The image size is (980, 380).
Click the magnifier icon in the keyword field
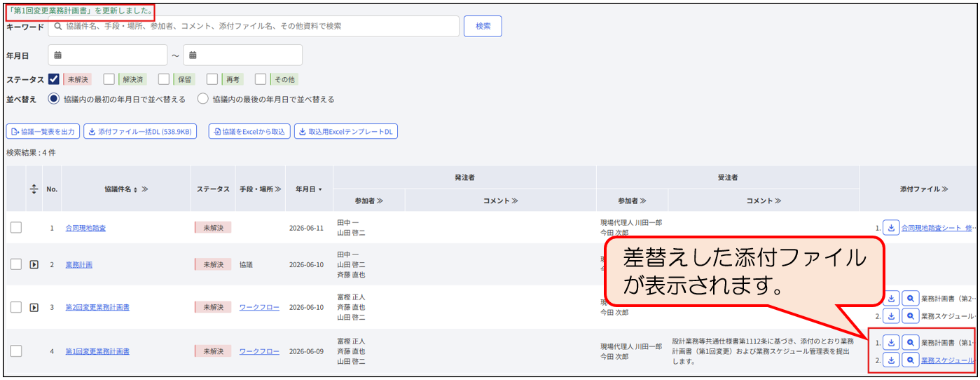click(58, 26)
